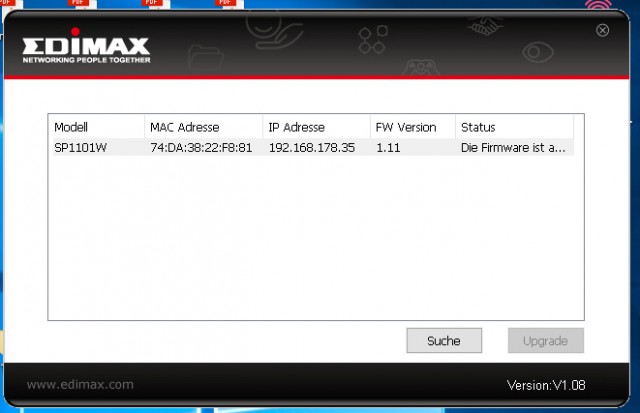
Task: Close the Edimax firmware upgrade window
Action: click(602, 30)
